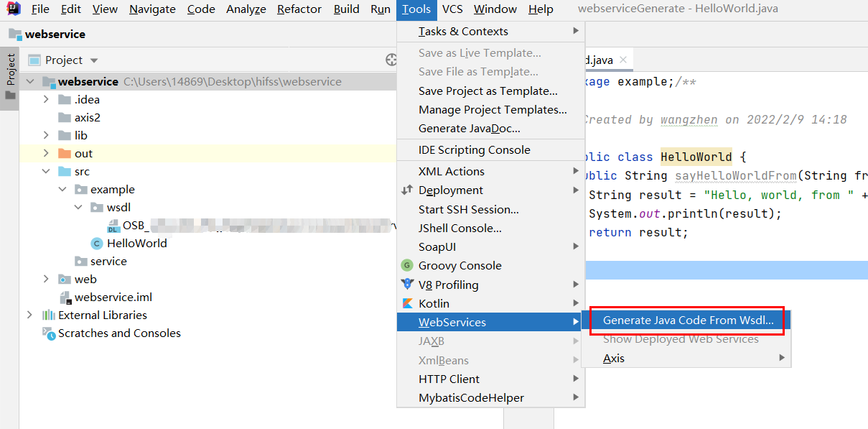This screenshot has width=868, height=429.
Task: Click the IntelliJ IDEA logo icon
Action: click(13, 9)
